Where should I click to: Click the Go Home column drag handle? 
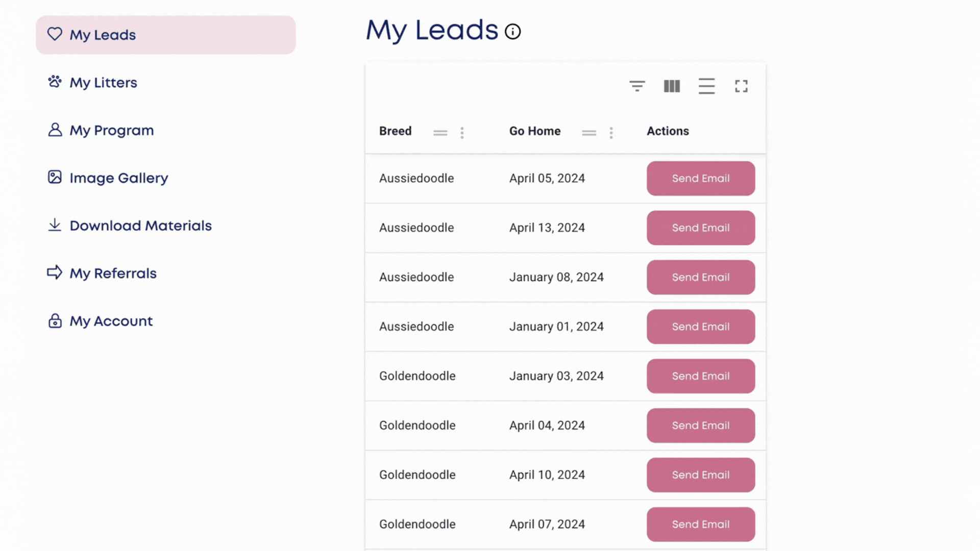pyautogui.click(x=589, y=133)
